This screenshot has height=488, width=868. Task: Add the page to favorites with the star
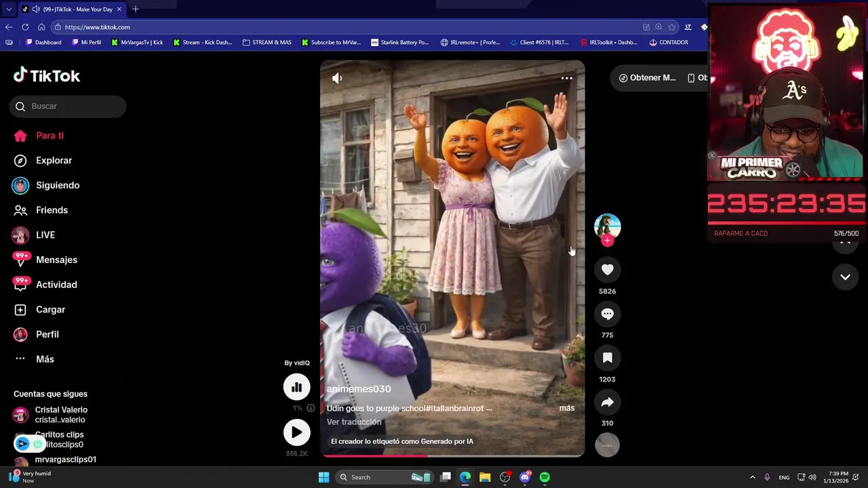[x=671, y=27]
